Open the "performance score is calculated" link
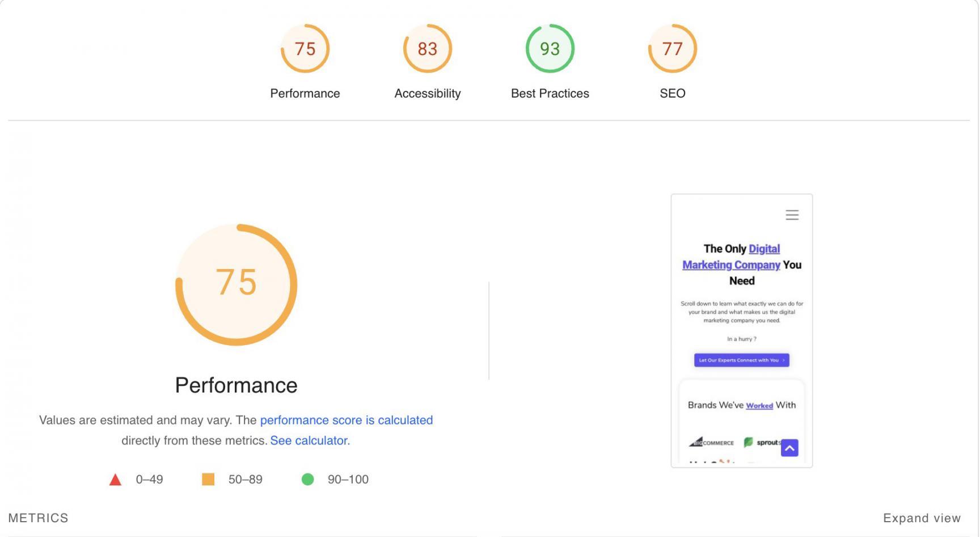The height and width of the screenshot is (537, 980). pyautogui.click(x=346, y=420)
